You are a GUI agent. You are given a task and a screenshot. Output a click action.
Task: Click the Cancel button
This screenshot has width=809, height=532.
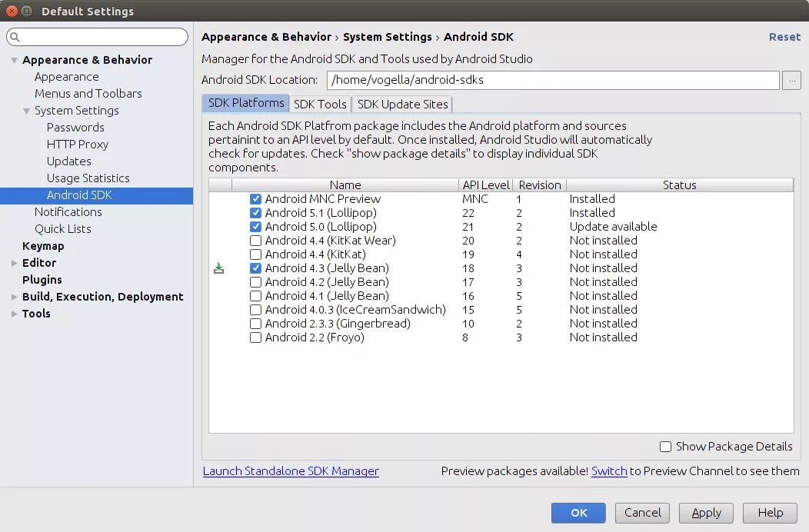(x=642, y=513)
